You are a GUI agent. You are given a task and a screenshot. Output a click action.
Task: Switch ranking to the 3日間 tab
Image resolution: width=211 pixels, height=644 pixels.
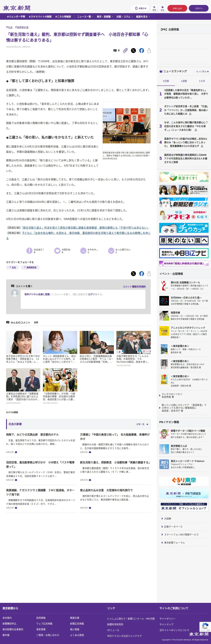[166, 81]
